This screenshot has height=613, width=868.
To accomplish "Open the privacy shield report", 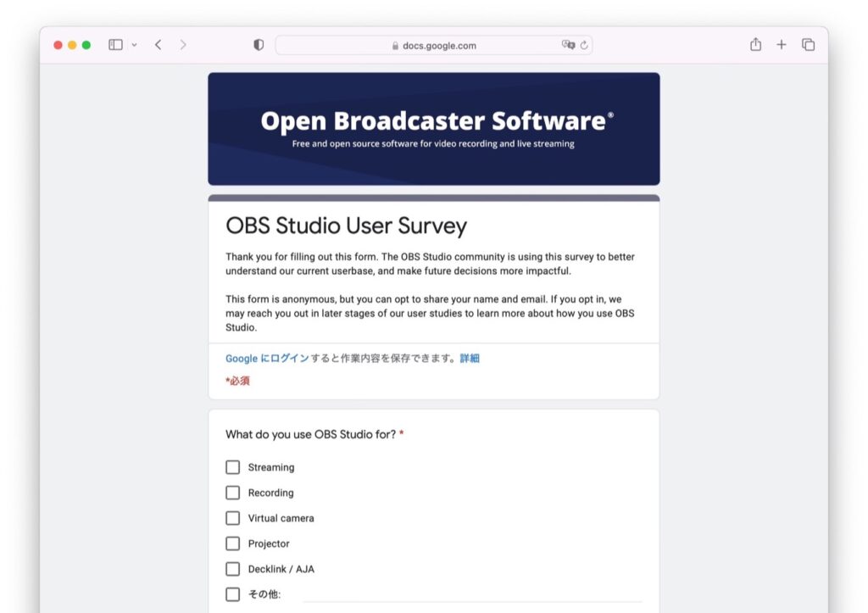I will click(x=258, y=44).
